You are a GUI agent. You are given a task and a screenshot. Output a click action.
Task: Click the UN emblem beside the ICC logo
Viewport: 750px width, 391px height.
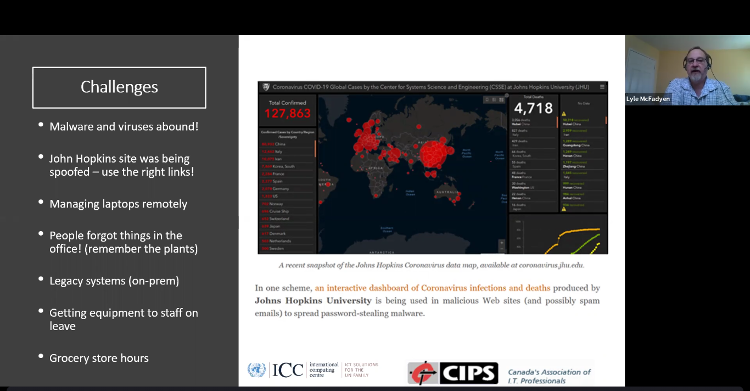[256, 370]
